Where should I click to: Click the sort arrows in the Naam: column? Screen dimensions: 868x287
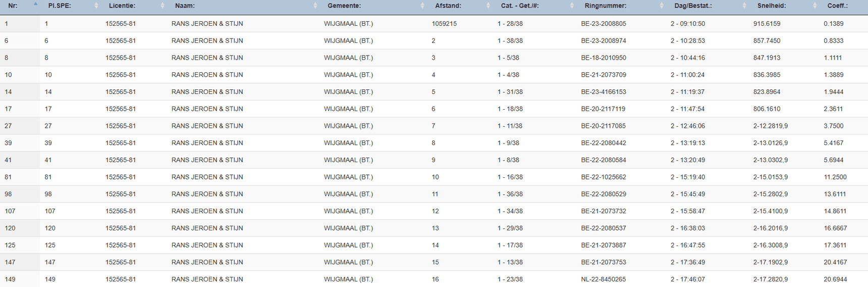(315, 6)
